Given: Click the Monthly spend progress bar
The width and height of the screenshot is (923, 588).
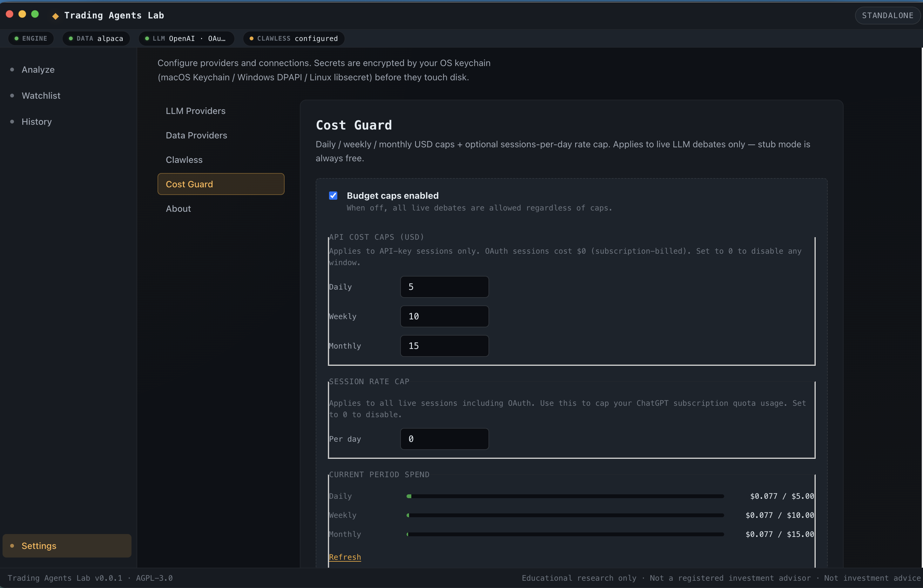Looking at the screenshot, I should point(565,534).
